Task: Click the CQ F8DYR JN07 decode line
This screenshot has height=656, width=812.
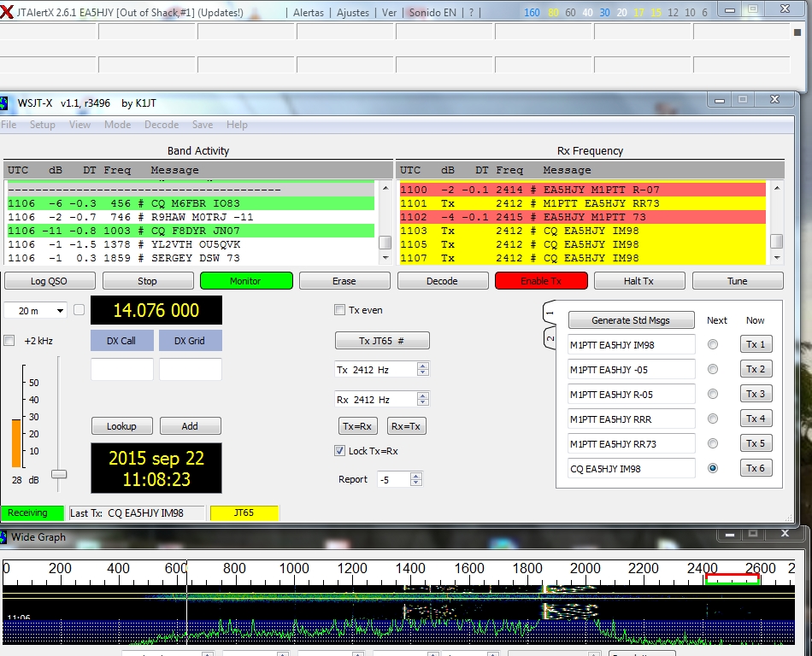Action: 191,231
